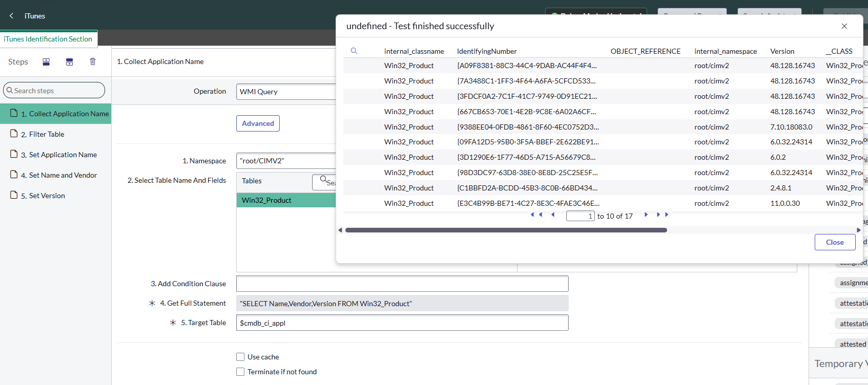
Task: Go to the previous page of results
Action: coord(553,215)
